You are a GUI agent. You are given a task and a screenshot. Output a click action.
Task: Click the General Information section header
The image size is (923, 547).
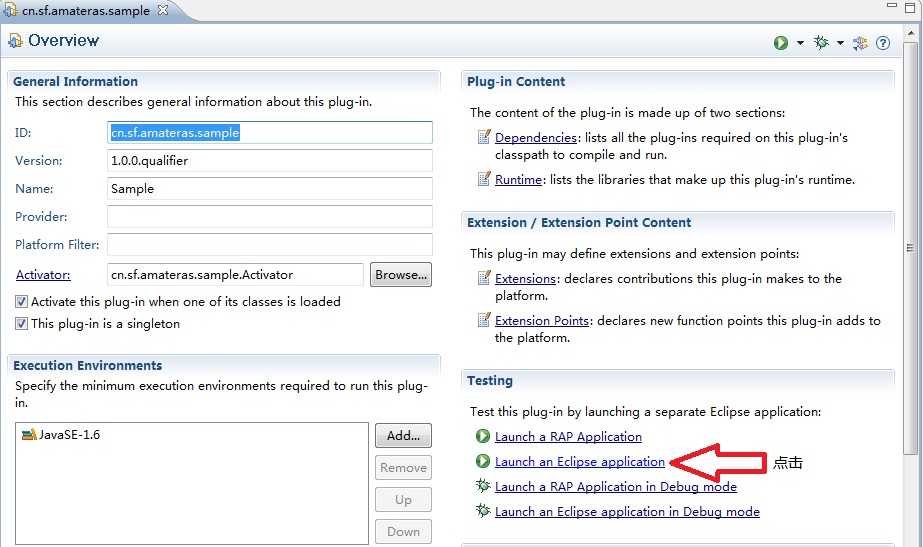click(x=75, y=81)
